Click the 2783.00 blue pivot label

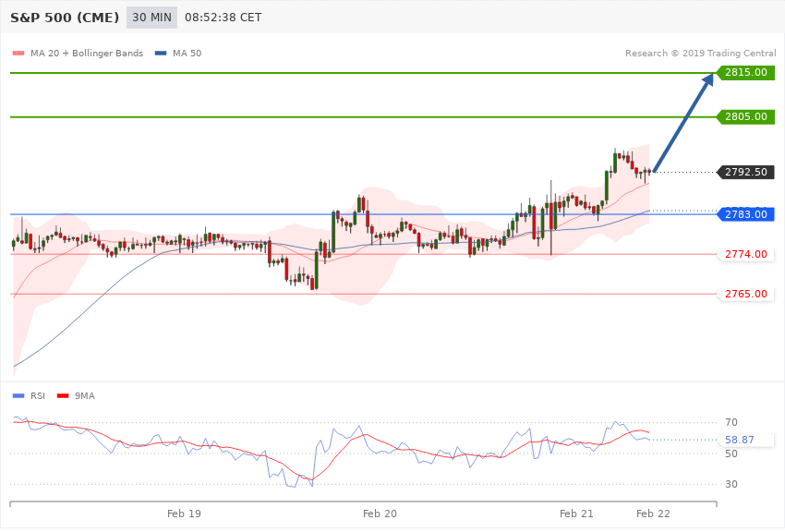(x=746, y=214)
